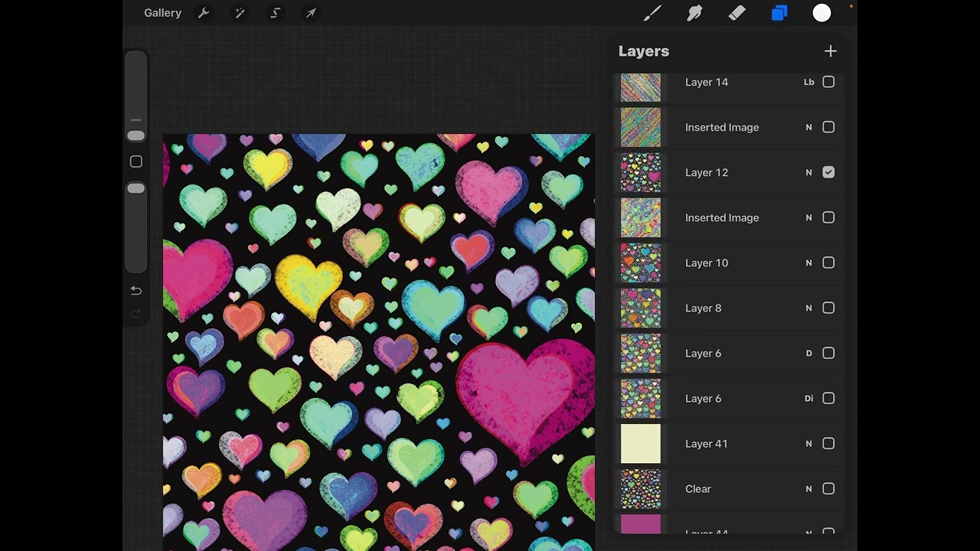Select Layer 14 thumbnail
This screenshot has width=980, height=551.
(640, 87)
